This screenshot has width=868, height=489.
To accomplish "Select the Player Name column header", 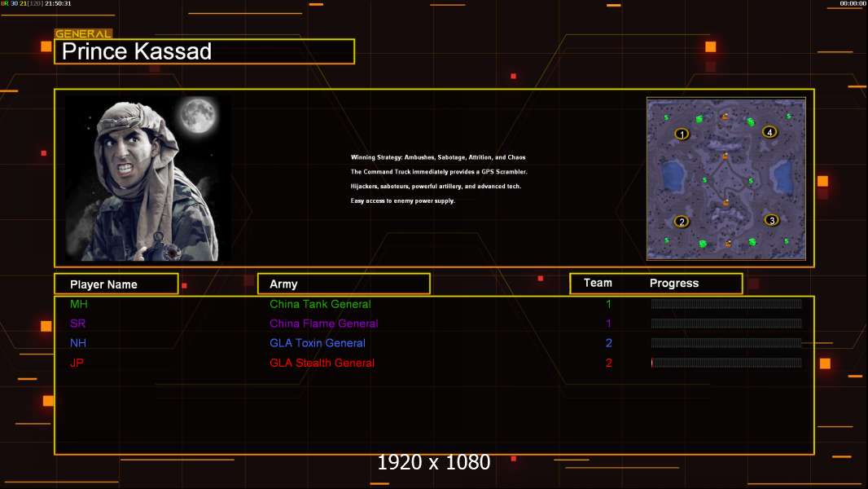I will point(116,284).
